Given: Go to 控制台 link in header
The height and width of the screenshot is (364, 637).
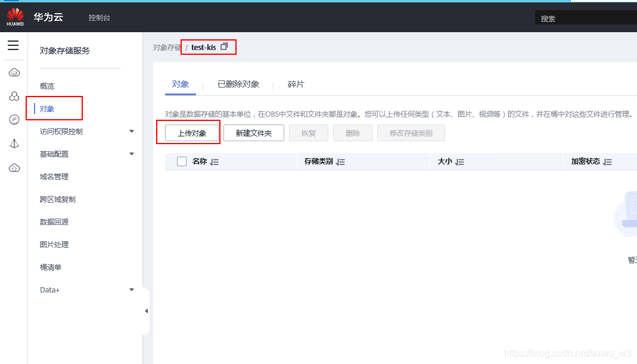Looking at the screenshot, I should coord(100,17).
